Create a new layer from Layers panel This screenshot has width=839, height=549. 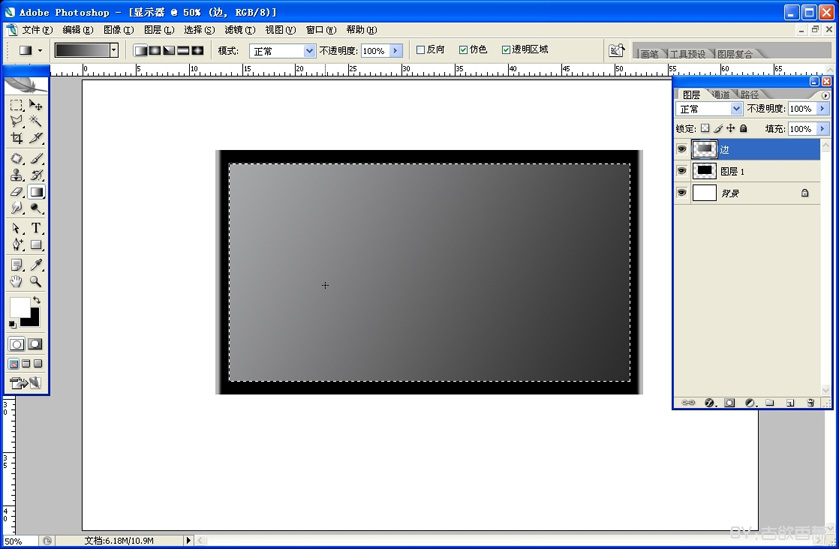[790, 402]
